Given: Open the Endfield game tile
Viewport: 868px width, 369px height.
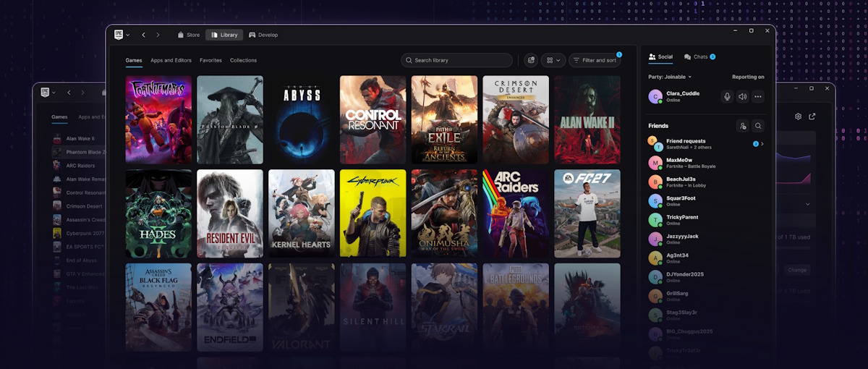Looking at the screenshot, I should click(x=230, y=307).
